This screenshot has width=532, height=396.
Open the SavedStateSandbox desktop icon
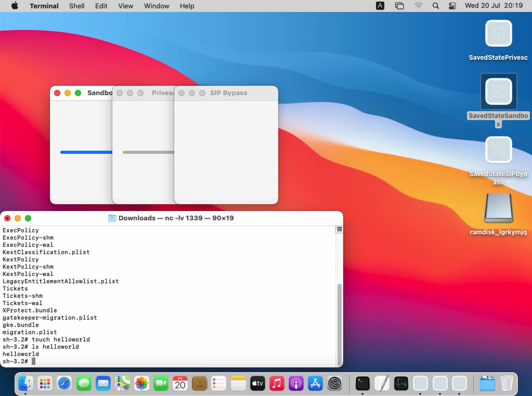(x=498, y=91)
